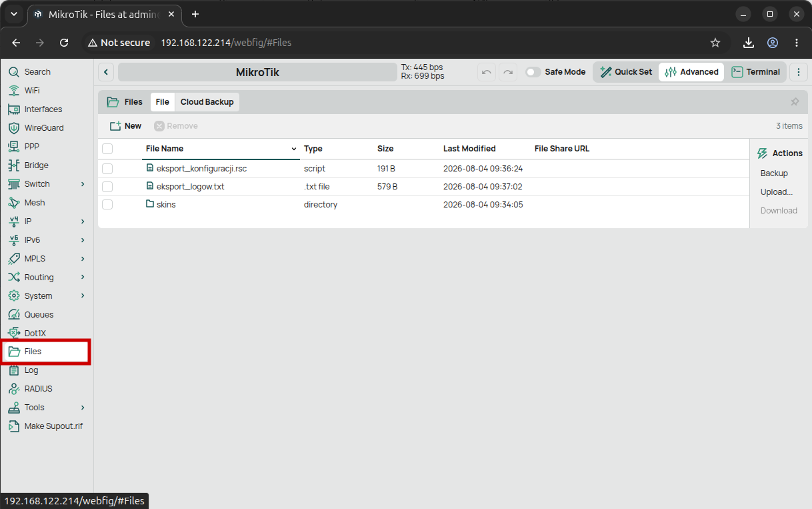Click the undo arrow button
Viewport: 812px width, 509px height.
(487, 72)
